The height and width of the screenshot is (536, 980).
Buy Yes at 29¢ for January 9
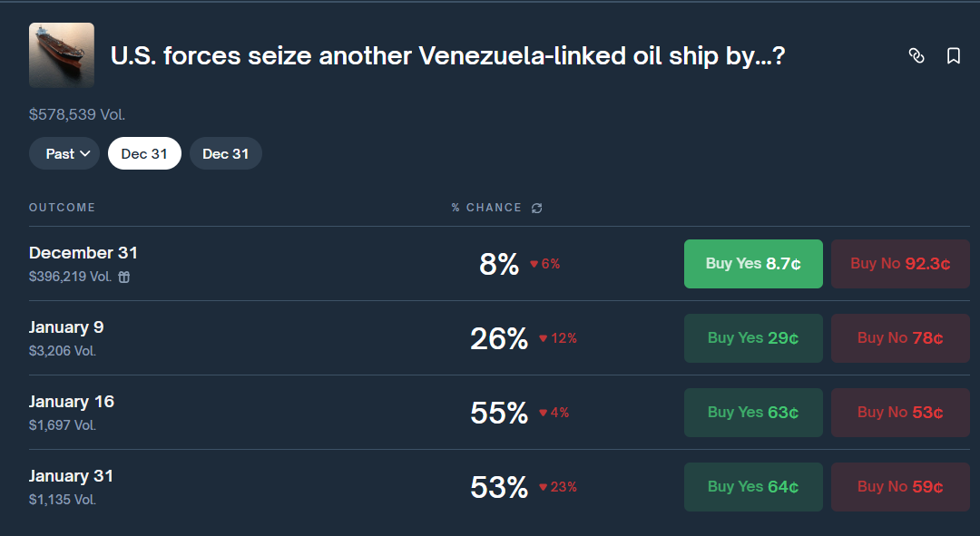click(x=753, y=337)
